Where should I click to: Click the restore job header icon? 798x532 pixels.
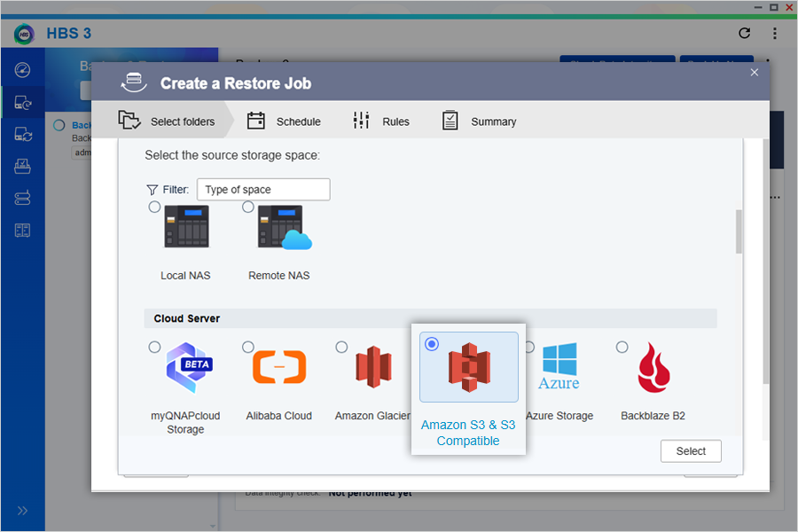tap(134, 82)
